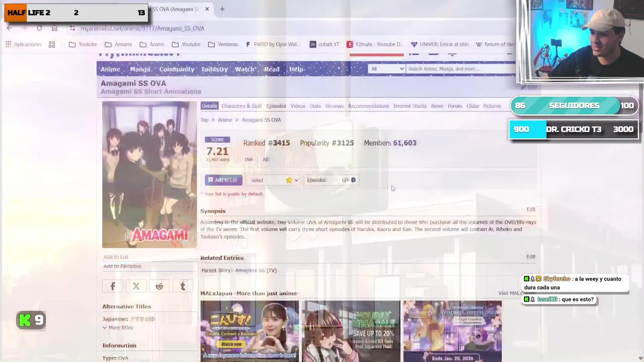Share on X icon

point(136,286)
